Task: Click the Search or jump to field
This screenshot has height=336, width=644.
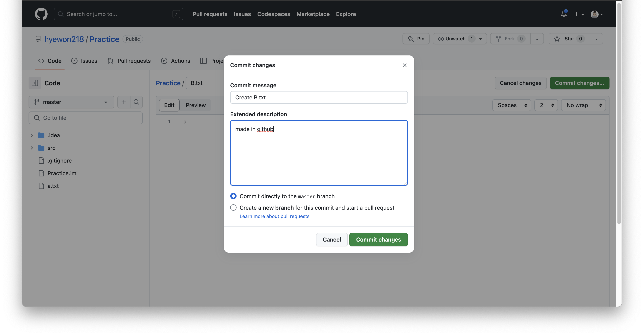Action: (119, 14)
